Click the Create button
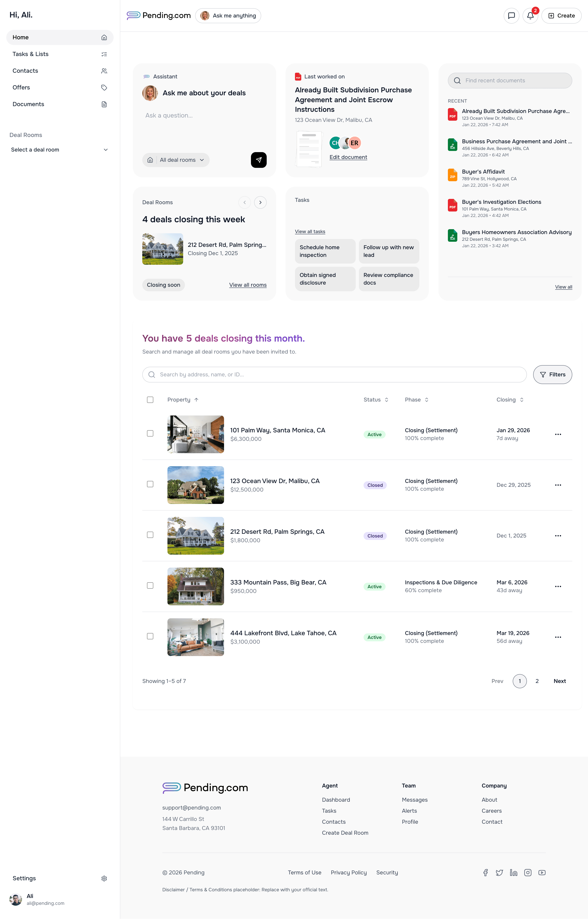This screenshot has width=588, height=919. tap(561, 16)
